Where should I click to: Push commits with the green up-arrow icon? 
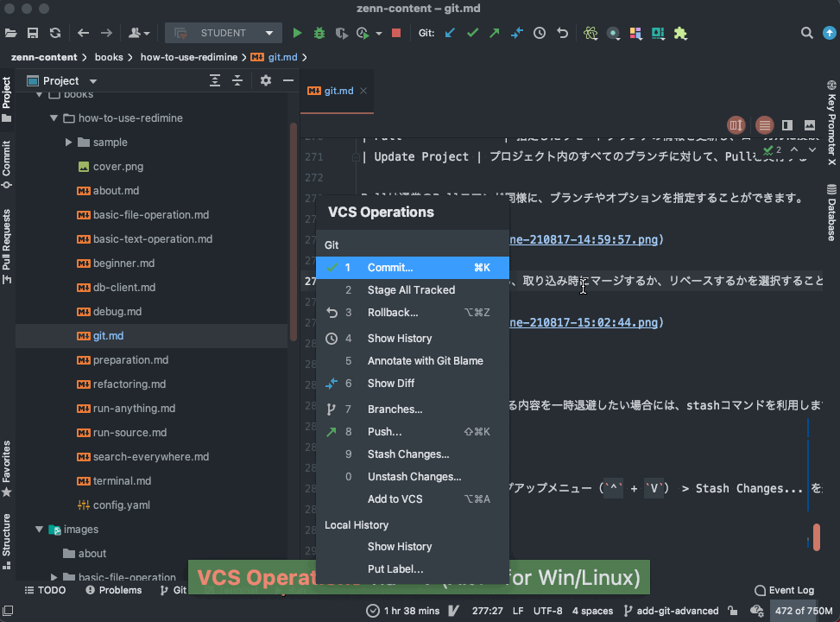(x=494, y=32)
